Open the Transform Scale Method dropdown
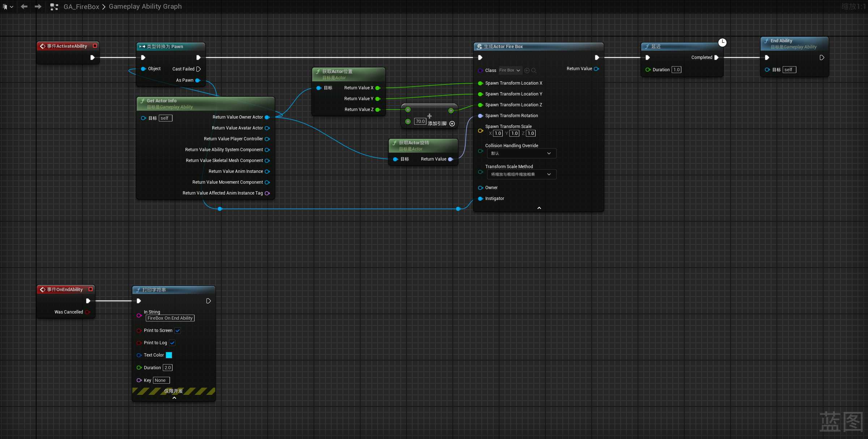Screen dimensions: 868x439 point(521,174)
